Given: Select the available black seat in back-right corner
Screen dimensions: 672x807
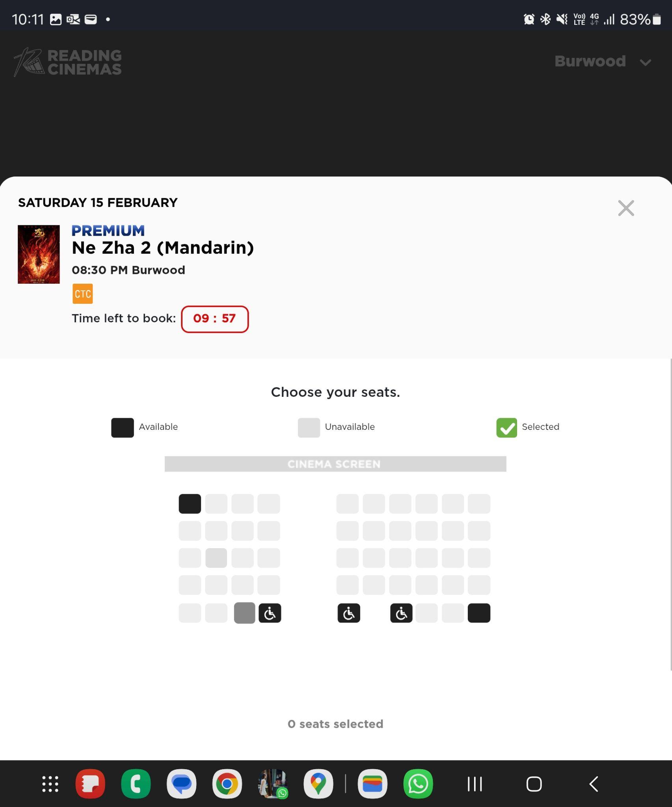Looking at the screenshot, I should (x=479, y=613).
